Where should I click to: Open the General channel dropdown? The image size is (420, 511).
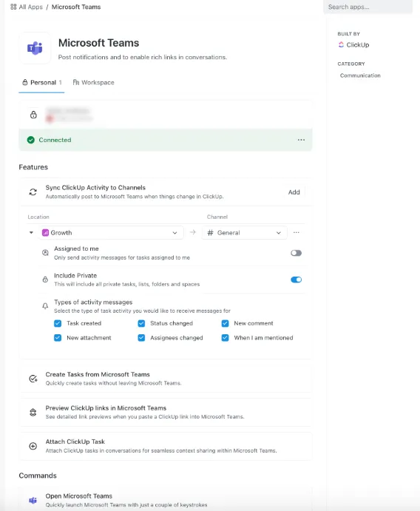244,233
